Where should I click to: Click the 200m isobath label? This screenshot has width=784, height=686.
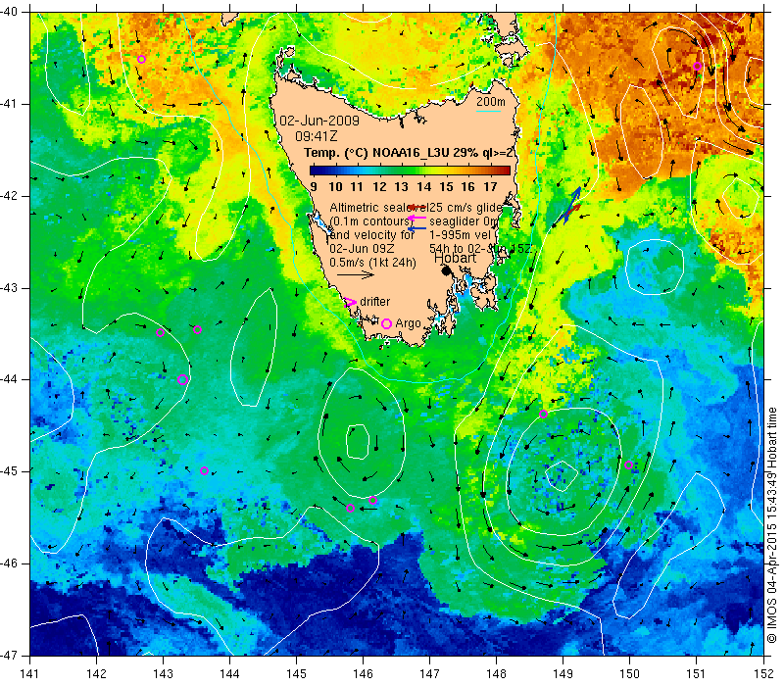[x=491, y=102]
